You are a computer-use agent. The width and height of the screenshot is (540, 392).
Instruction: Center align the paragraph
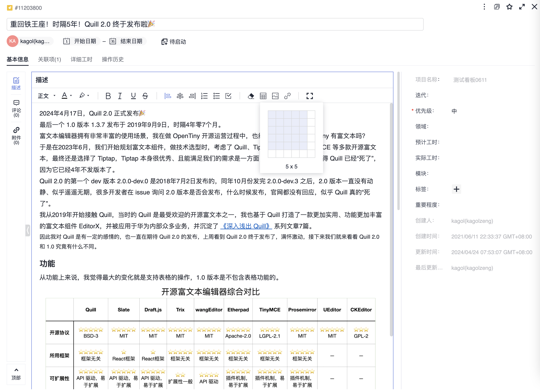(180, 96)
